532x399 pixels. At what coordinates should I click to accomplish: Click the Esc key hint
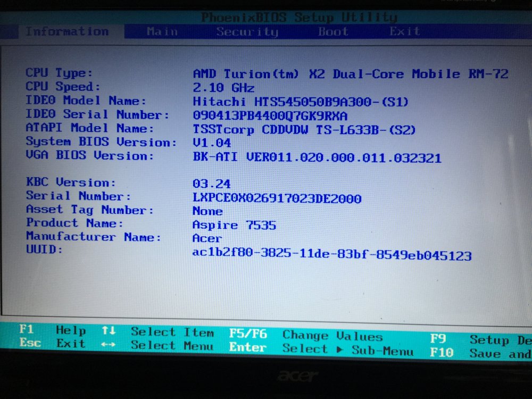pyautogui.click(x=30, y=342)
